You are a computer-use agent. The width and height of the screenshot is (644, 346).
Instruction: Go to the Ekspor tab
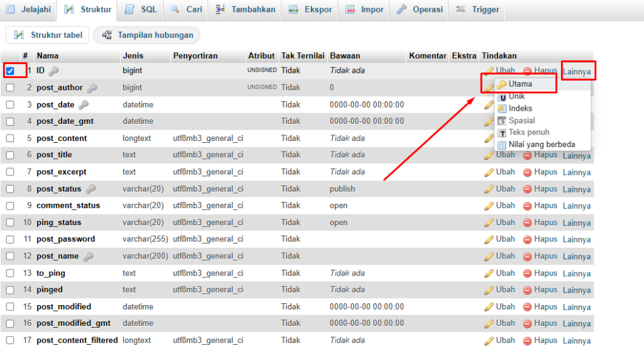[x=309, y=9]
